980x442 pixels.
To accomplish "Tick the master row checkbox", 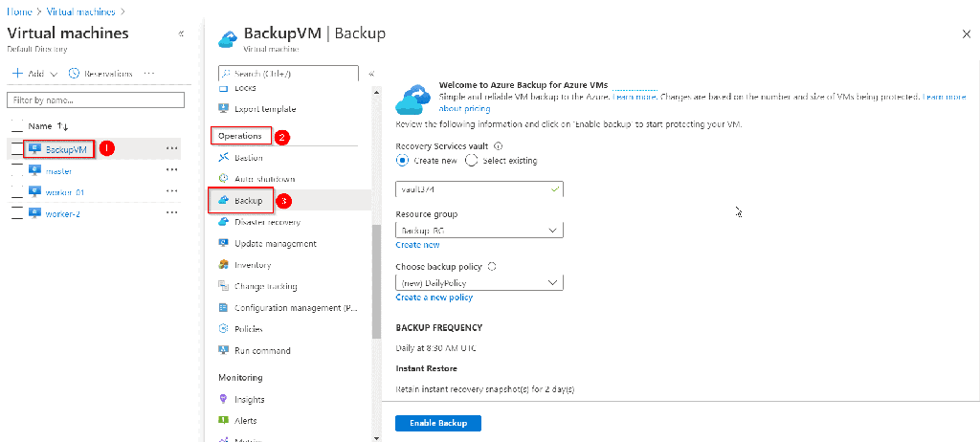I will coord(17,170).
